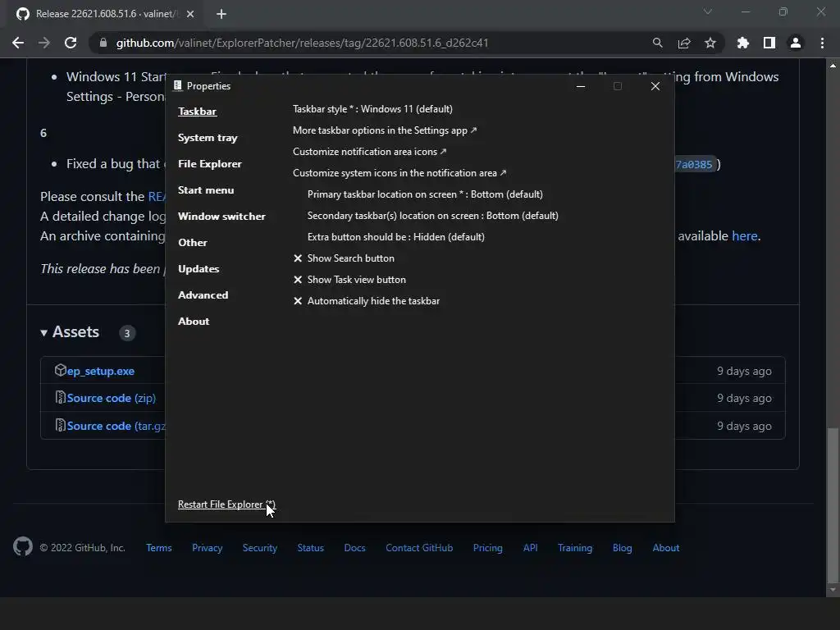This screenshot has width=840, height=630.
Task: Open More taskbar options in Settings app
Action: (385, 130)
